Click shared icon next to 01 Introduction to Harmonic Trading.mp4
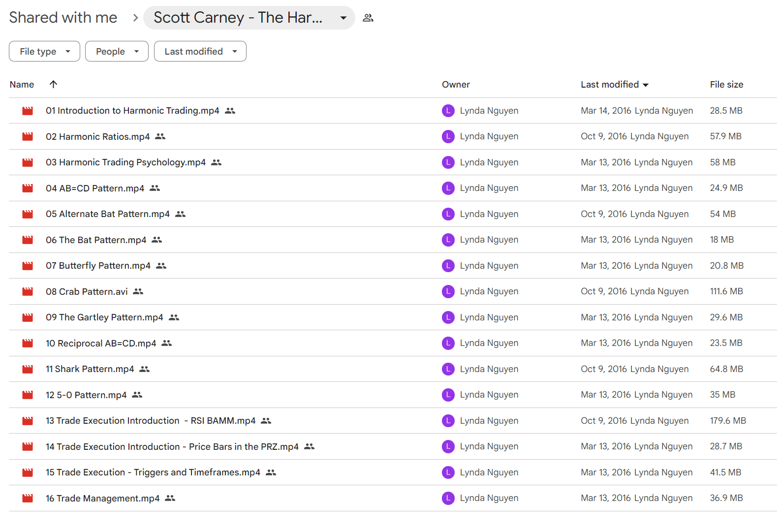Screen dimensions: 777x532 [230, 111]
